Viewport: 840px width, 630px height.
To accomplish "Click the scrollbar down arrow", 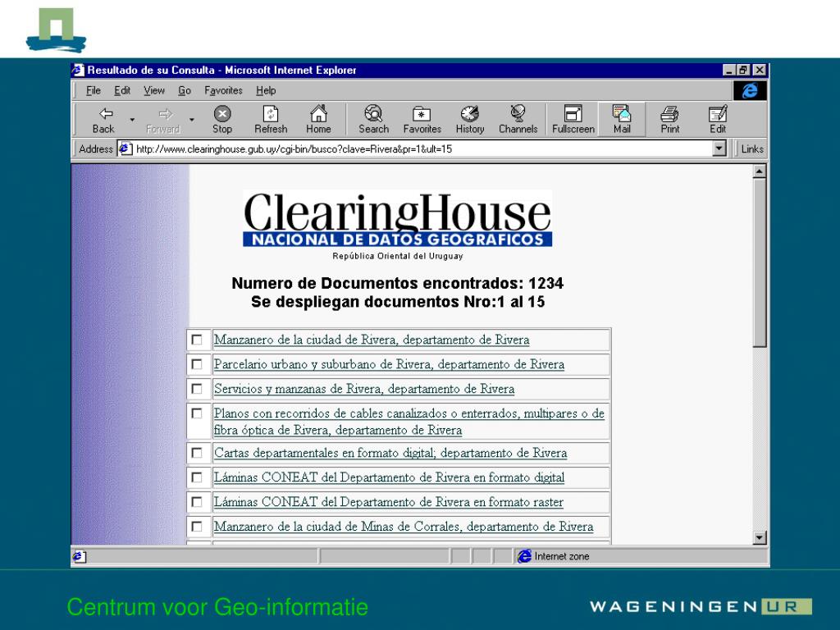I will click(759, 537).
